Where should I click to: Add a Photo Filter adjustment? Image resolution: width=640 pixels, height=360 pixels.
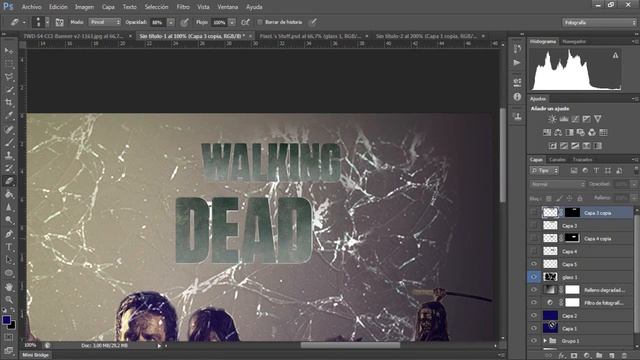pos(581,133)
